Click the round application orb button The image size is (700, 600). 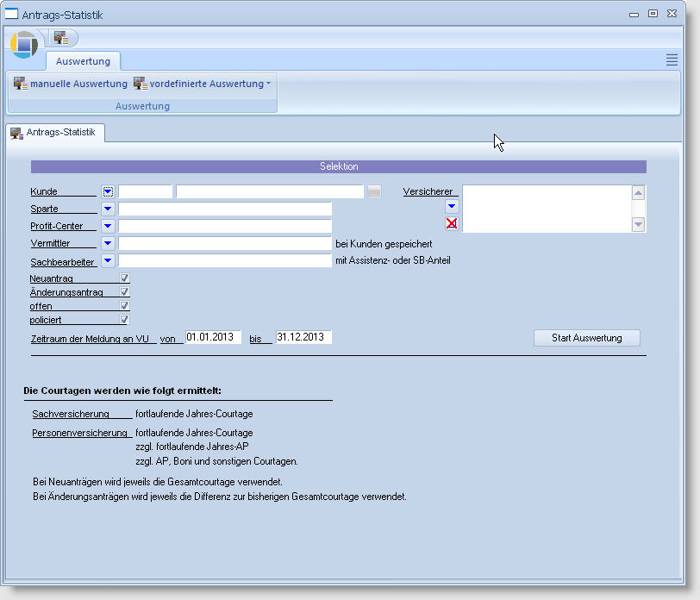point(24,44)
